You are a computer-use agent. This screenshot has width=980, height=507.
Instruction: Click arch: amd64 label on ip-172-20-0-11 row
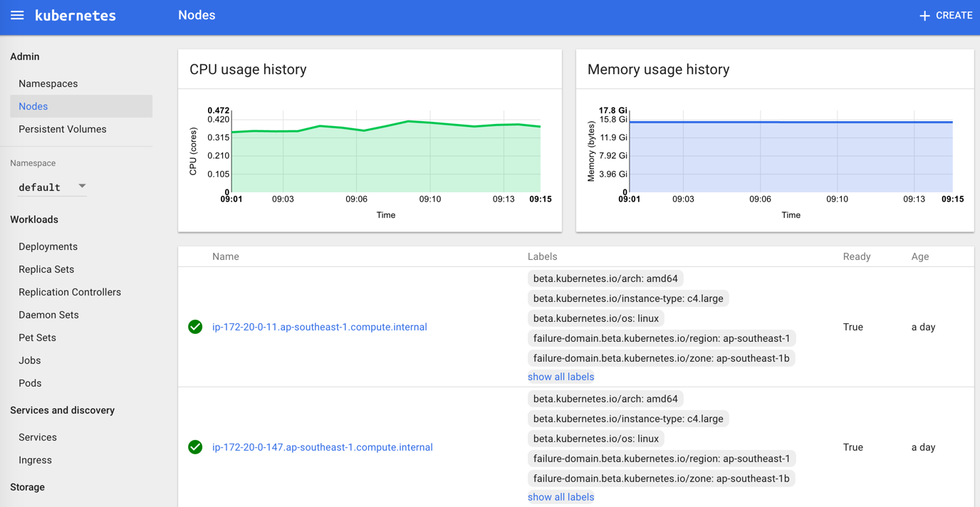pyautogui.click(x=605, y=278)
